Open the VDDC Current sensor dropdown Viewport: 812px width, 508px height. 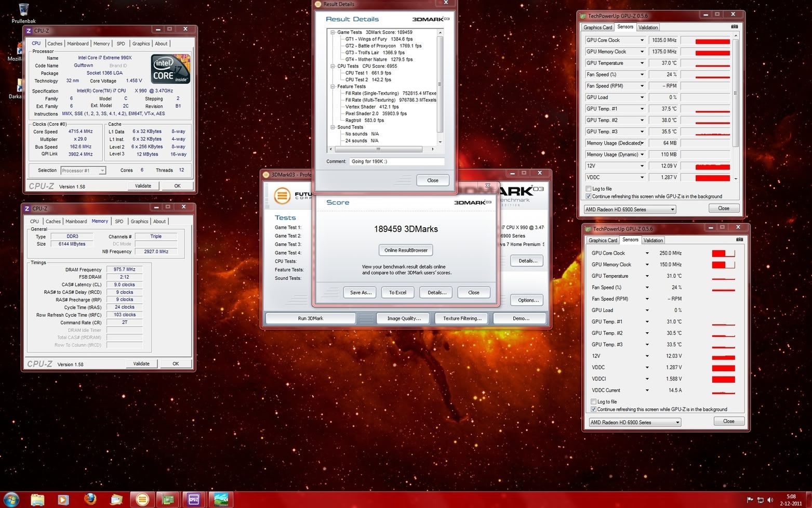click(x=647, y=390)
